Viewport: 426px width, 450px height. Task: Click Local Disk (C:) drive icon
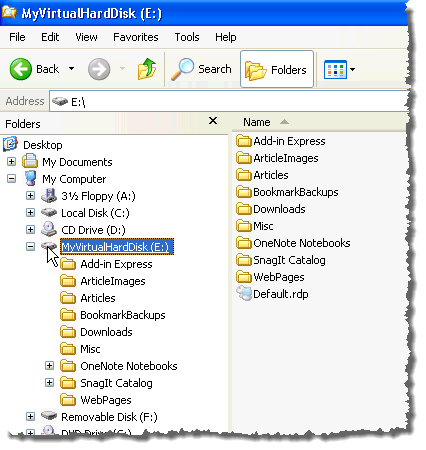click(49, 212)
